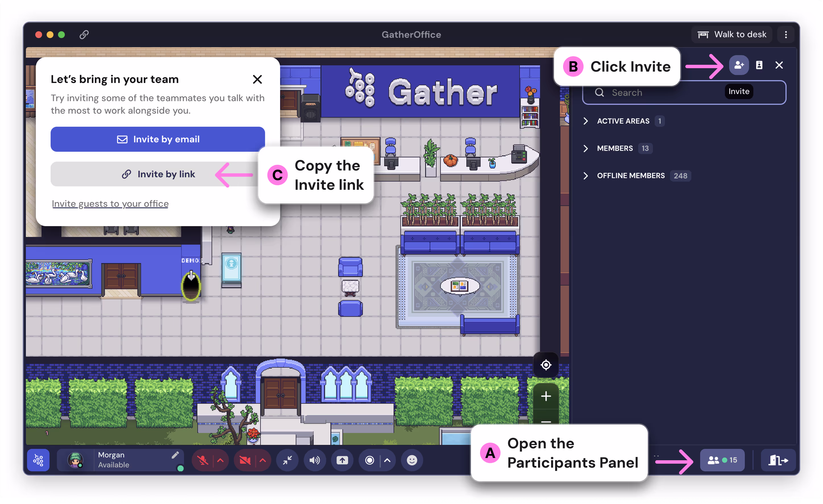The height and width of the screenshot is (504, 823).
Task: Click the 248 offline members count badge
Action: pos(680,176)
